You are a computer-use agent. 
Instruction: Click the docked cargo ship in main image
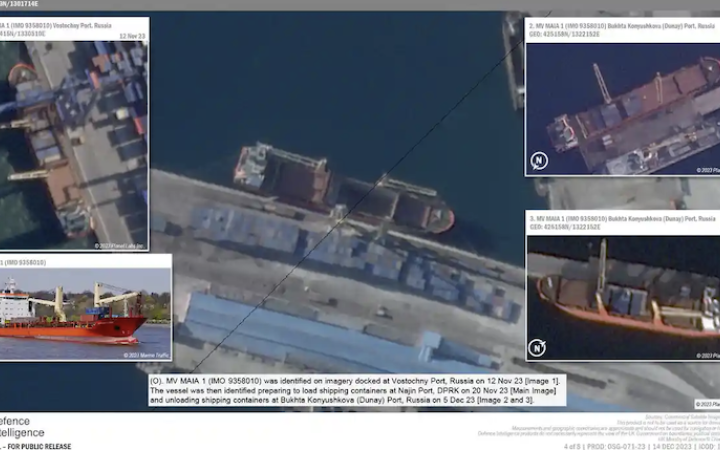point(343,189)
